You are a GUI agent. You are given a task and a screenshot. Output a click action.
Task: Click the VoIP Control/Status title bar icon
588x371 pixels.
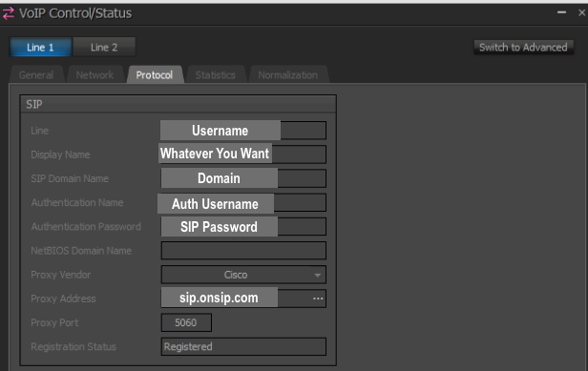click(9, 13)
